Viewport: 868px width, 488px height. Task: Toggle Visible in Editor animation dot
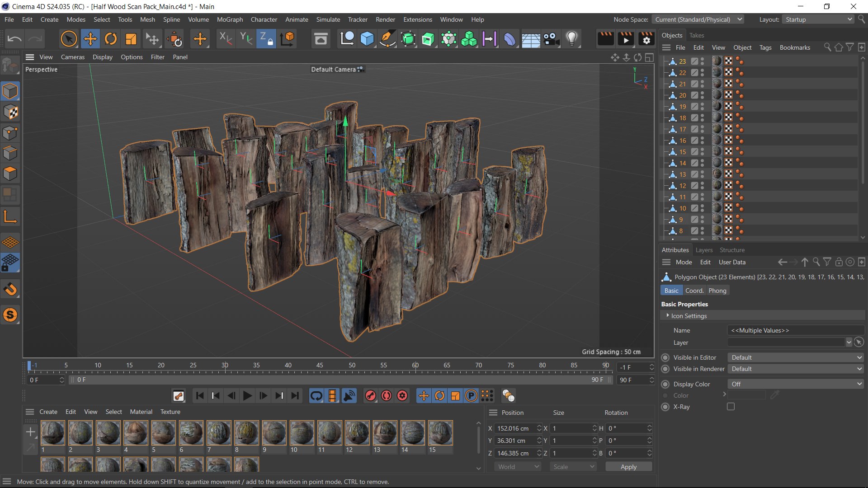[x=665, y=357]
